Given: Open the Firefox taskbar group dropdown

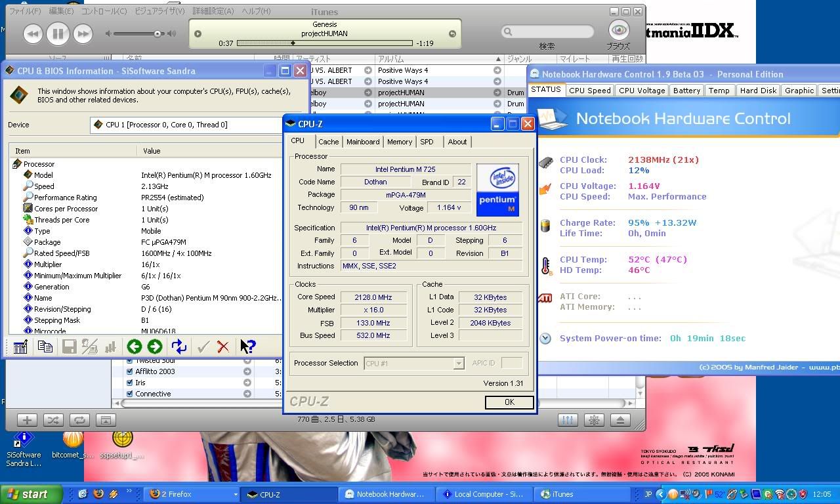Looking at the screenshot, I should 235,495.
